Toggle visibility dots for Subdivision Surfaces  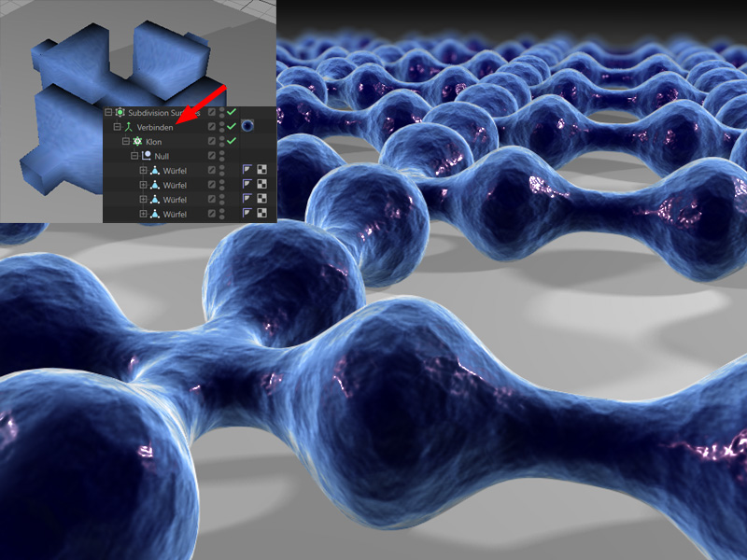[x=222, y=113]
